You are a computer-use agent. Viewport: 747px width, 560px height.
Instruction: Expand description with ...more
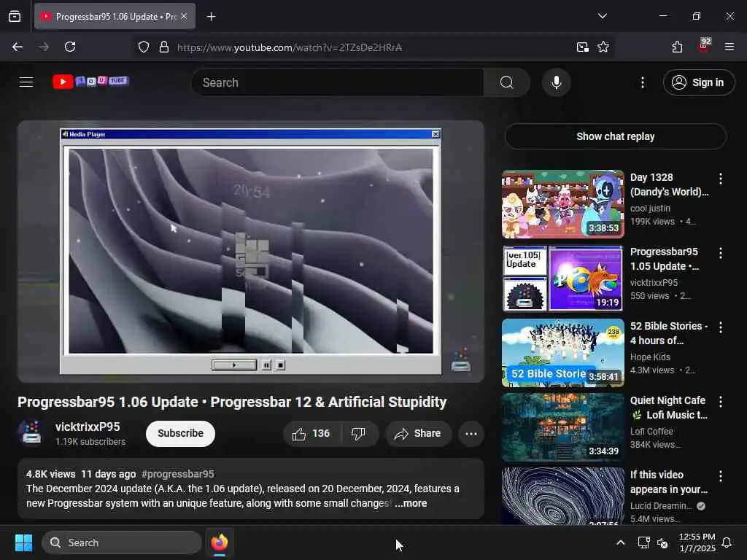pos(411,503)
